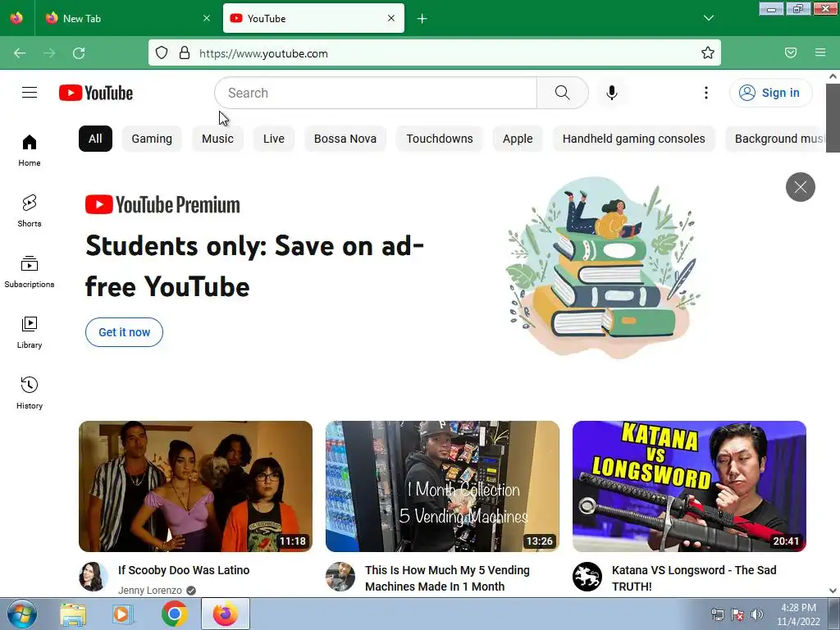Click the volume speaker tray icon
840x630 pixels.
click(x=757, y=614)
